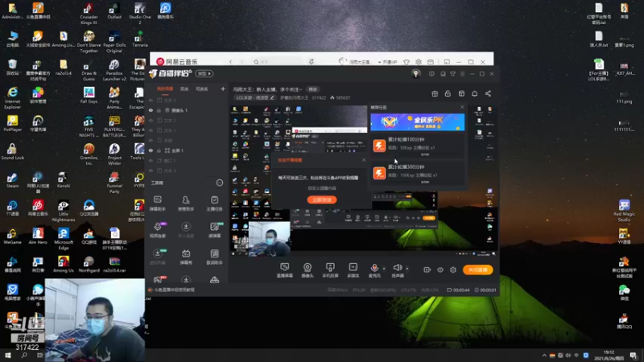Screen dimensions: 644x362
Task: Open the 歌词助手 tool
Action: point(214,257)
